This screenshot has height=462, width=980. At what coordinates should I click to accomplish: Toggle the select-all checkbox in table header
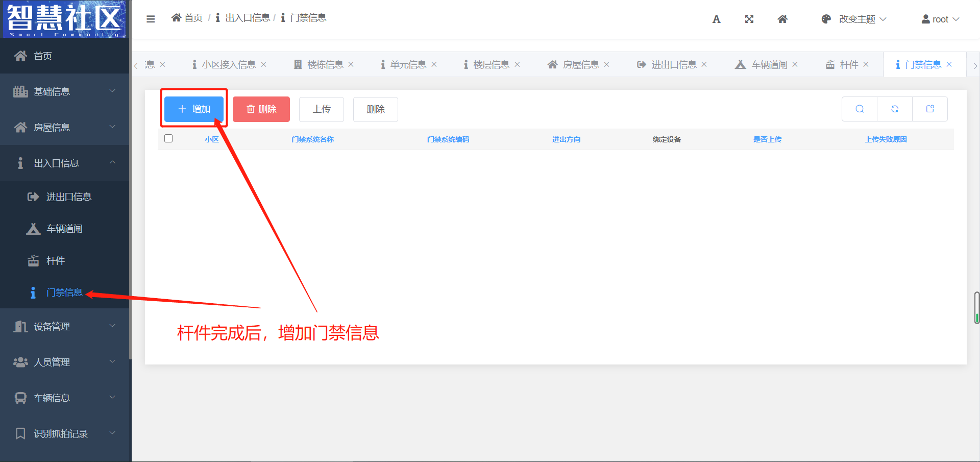[x=168, y=138]
